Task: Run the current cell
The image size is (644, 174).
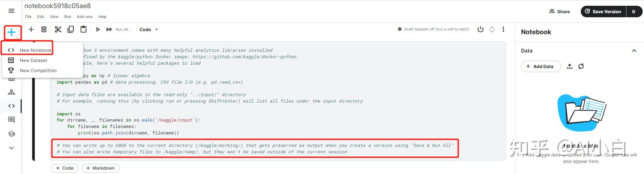Action: click(98, 29)
